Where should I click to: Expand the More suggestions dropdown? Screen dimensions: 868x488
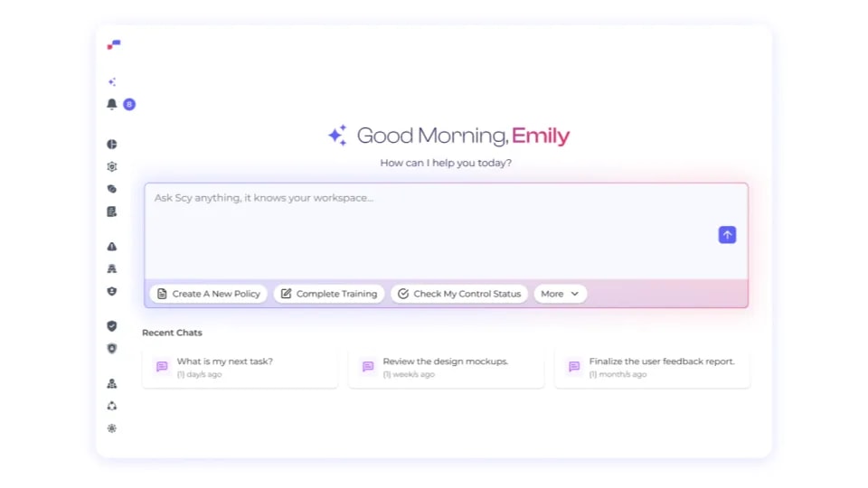coord(560,294)
